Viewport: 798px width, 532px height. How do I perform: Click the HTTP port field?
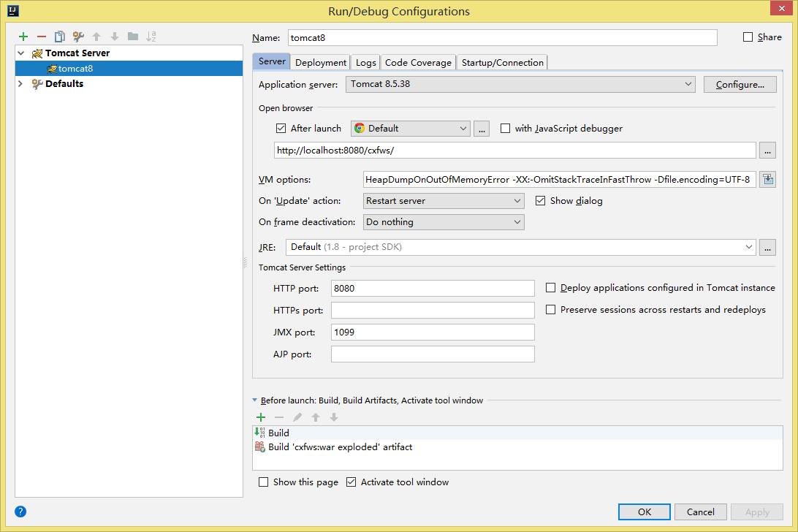[433, 288]
